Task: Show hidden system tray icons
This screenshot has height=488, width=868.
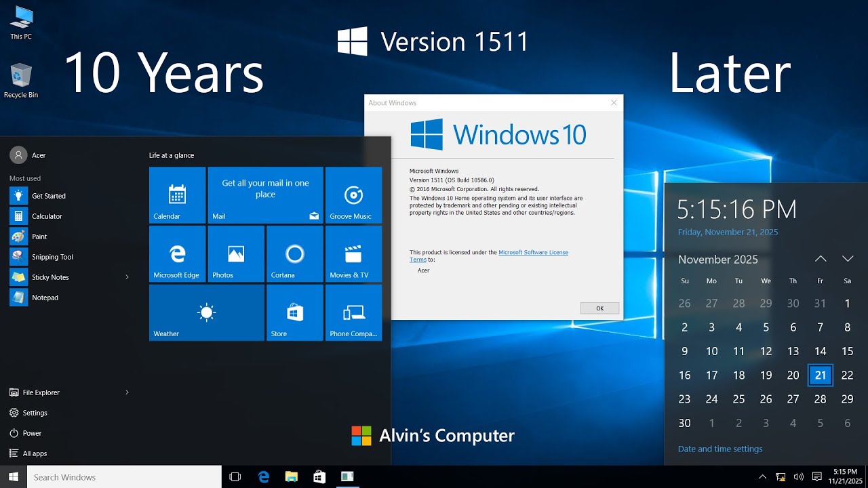Action: coord(762,476)
